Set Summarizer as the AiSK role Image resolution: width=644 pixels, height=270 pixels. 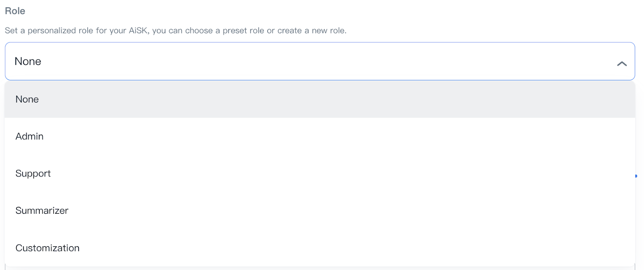click(42, 211)
